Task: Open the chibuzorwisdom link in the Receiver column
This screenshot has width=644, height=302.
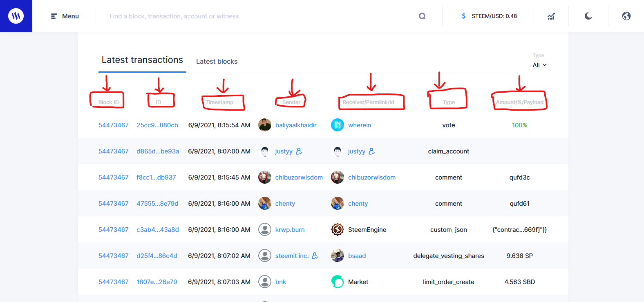Action: (372, 178)
